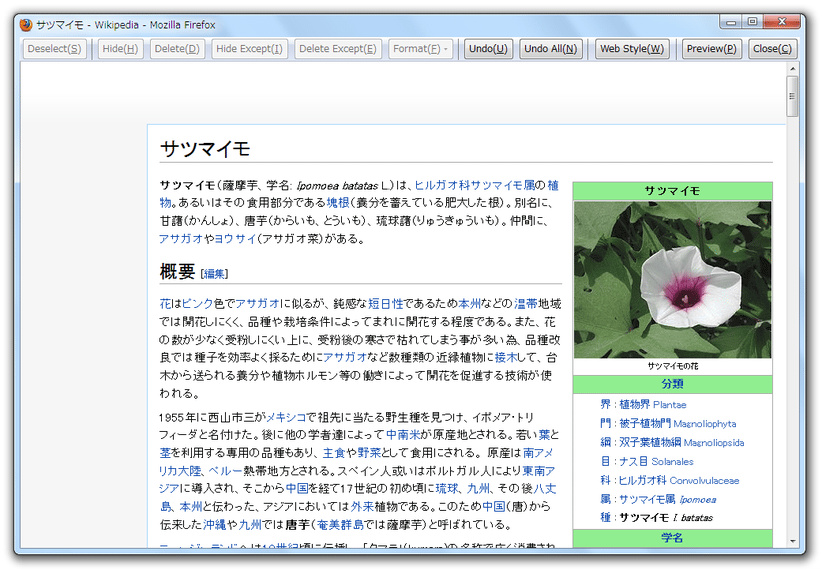Click the サツマイモの花 image caption

673,366
